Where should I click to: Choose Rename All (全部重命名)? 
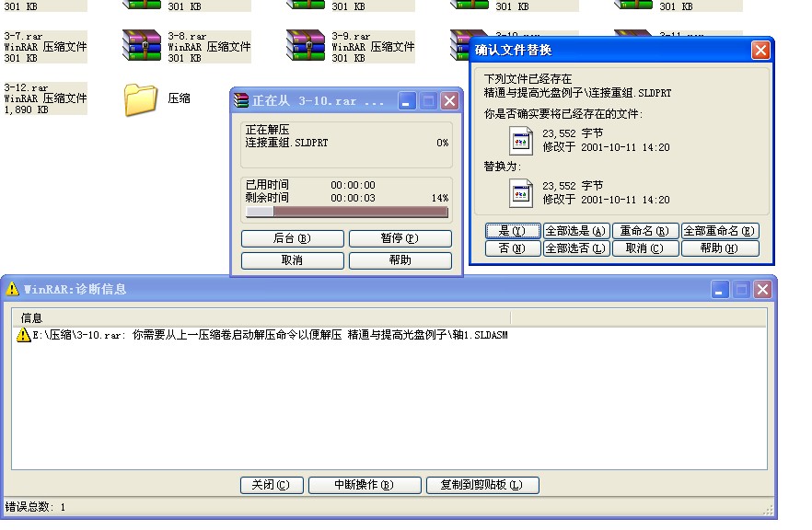[720, 231]
